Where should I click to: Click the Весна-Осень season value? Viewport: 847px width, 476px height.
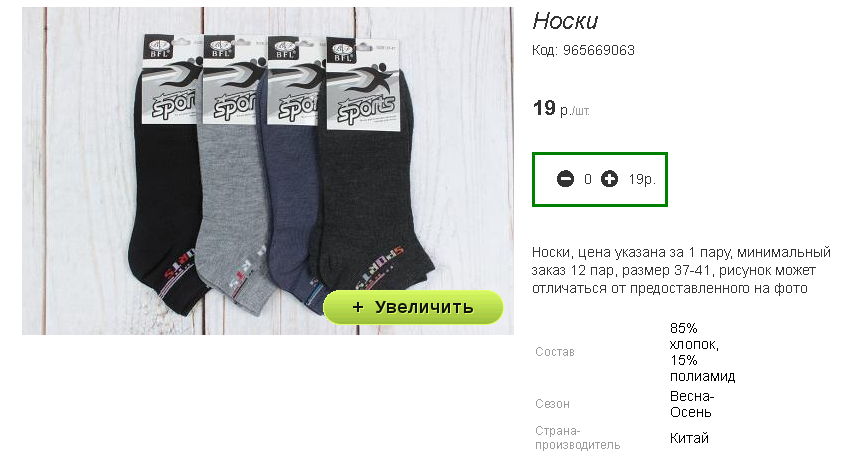[692, 404]
